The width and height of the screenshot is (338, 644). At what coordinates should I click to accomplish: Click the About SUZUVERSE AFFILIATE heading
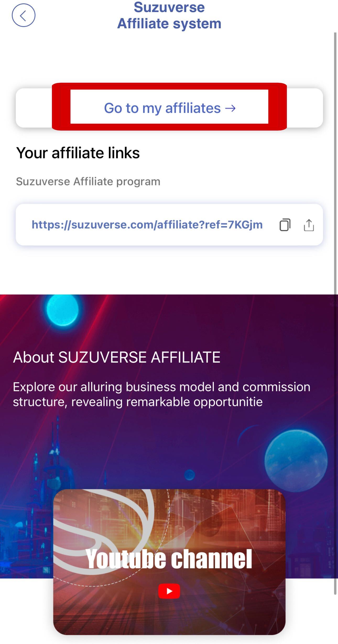pos(117,357)
